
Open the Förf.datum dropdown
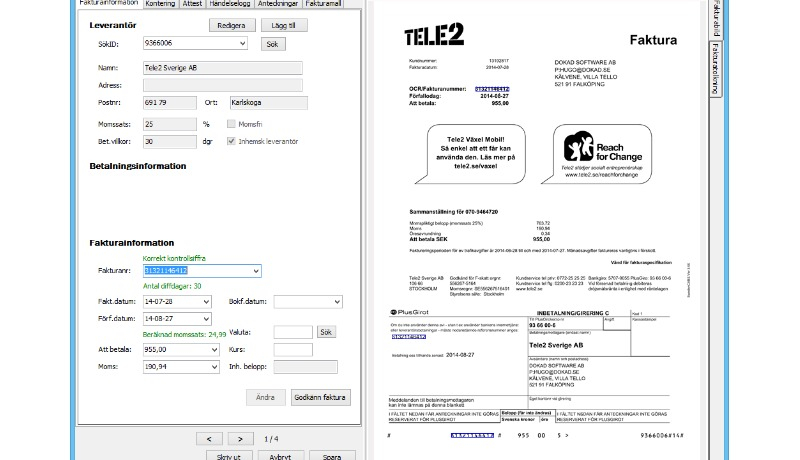206,319
